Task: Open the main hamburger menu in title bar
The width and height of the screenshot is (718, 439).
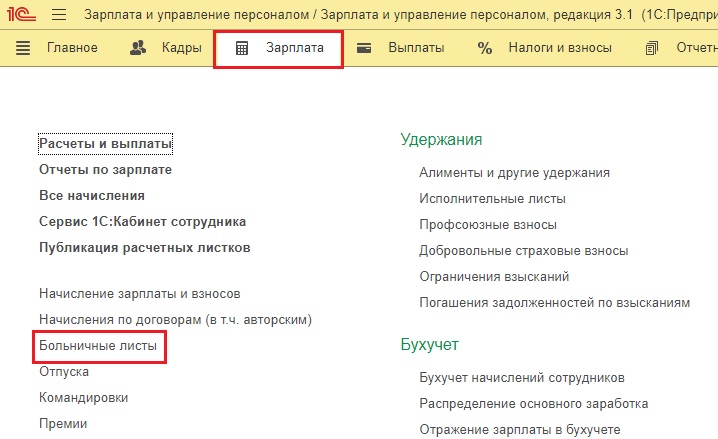Action: [x=59, y=14]
